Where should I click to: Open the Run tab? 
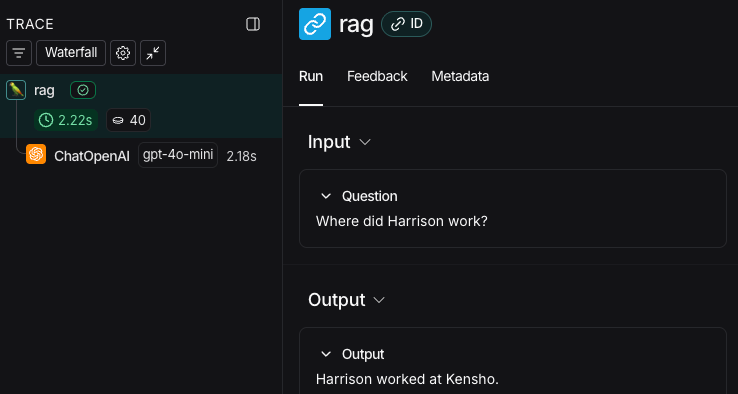[311, 76]
